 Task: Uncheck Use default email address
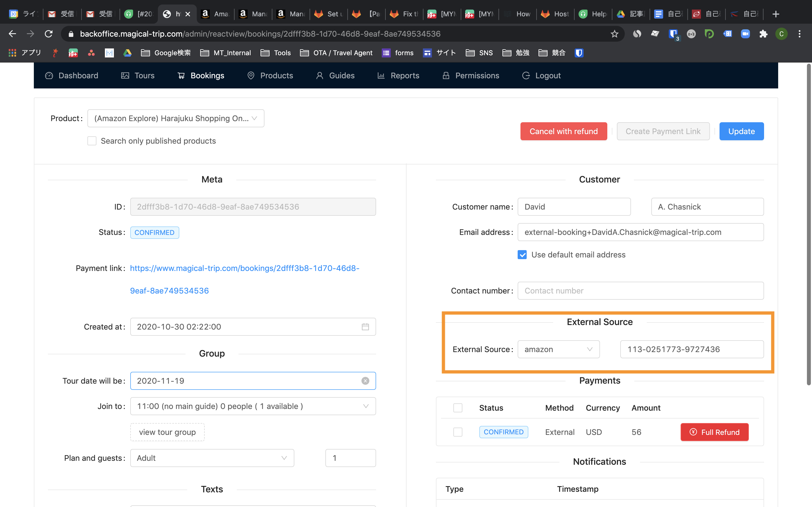(522, 255)
